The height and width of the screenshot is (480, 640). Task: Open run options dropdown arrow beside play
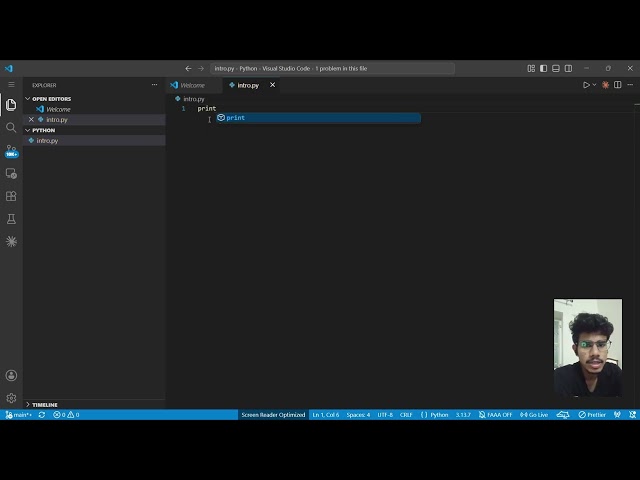click(594, 85)
